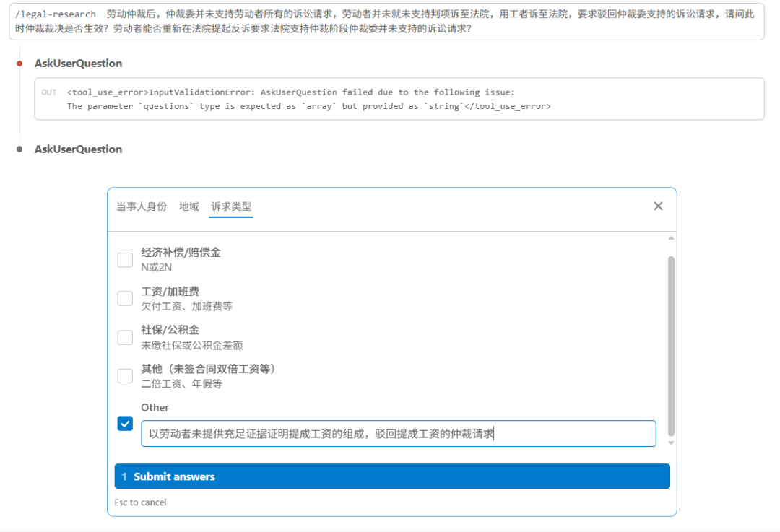Click the Esc to cancel hint
780x532 pixels.
tap(140, 502)
